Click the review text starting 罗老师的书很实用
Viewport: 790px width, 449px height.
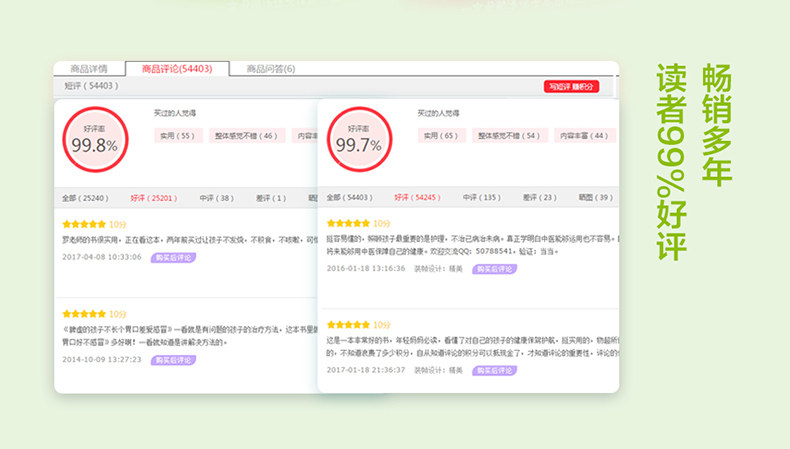click(x=189, y=240)
